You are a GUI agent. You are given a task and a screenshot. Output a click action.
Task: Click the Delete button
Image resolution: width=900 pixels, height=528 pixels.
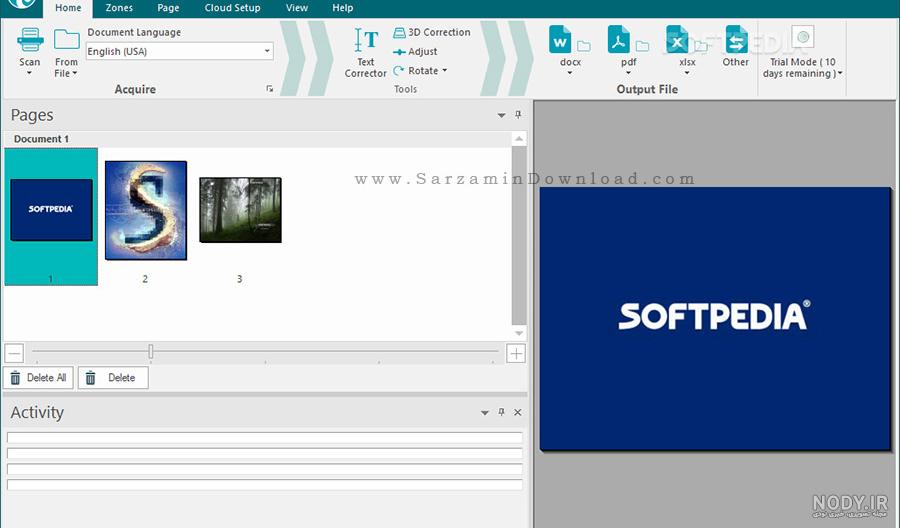click(113, 378)
